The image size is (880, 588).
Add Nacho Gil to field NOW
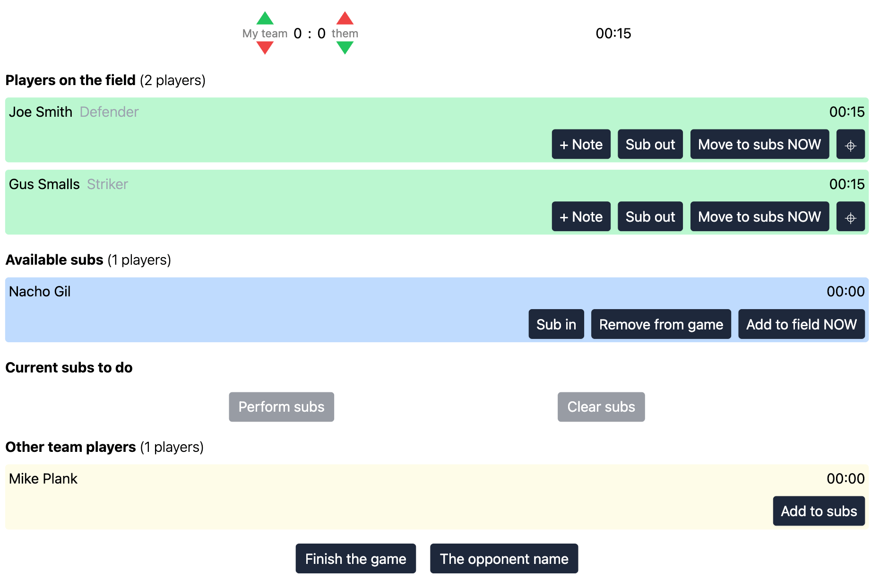(x=801, y=324)
